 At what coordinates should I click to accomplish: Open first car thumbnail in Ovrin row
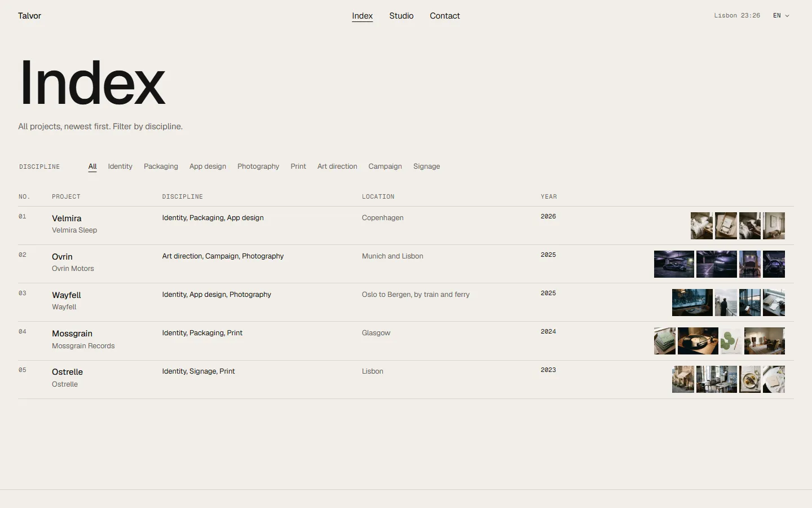tap(674, 264)
